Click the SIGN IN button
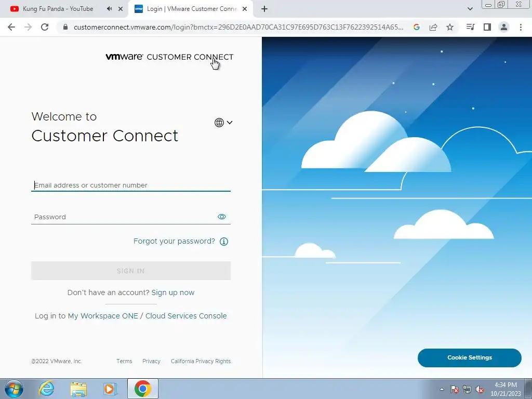 130,271
